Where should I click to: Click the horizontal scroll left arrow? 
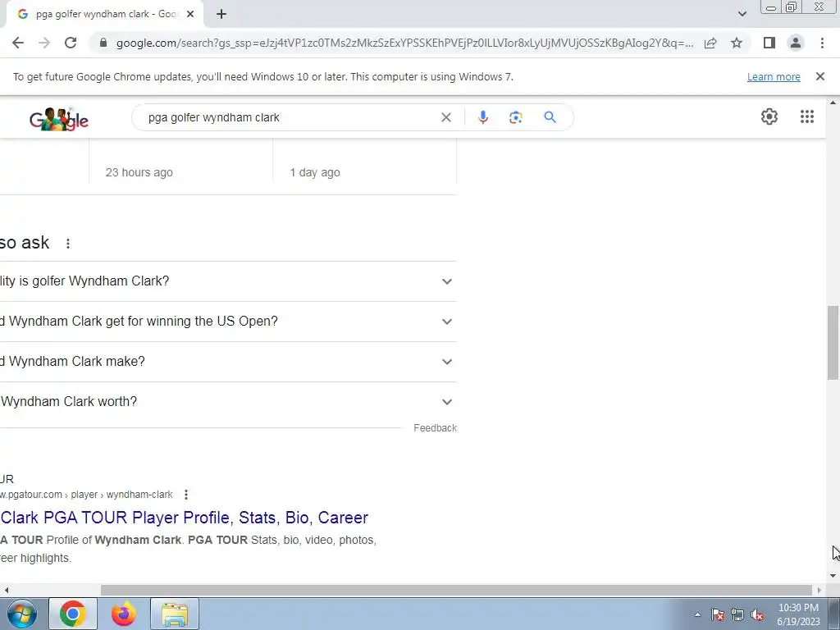pos(6,590)
